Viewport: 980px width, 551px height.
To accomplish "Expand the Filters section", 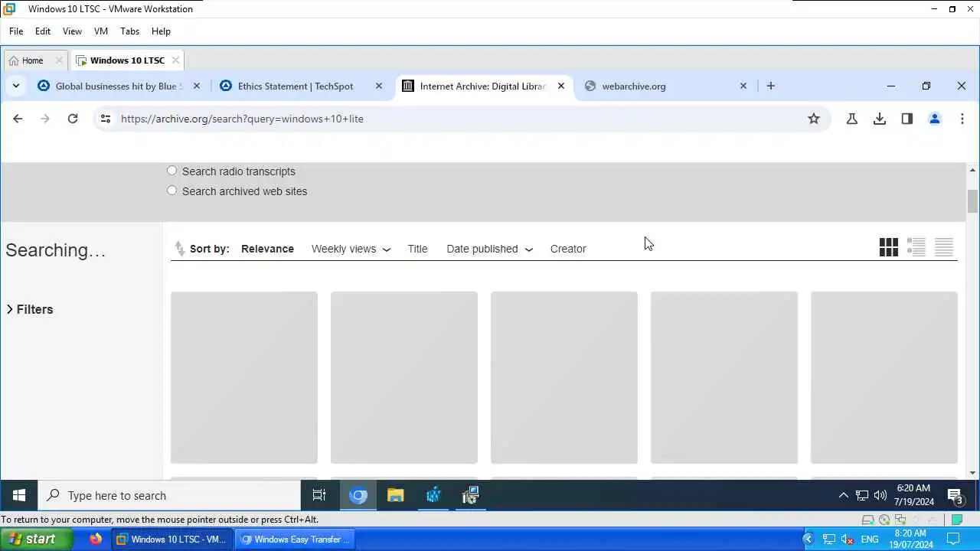I will pyautogui.click(x=29, y=309).
